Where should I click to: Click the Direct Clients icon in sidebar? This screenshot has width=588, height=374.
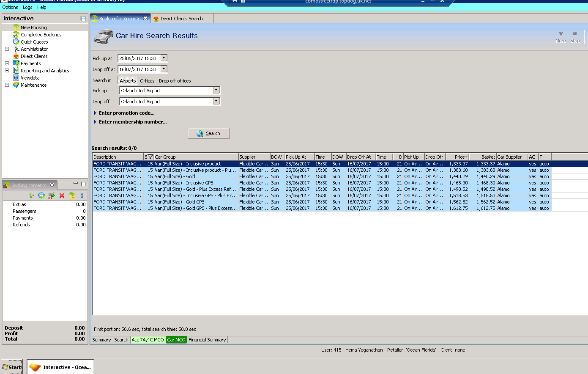16,56
